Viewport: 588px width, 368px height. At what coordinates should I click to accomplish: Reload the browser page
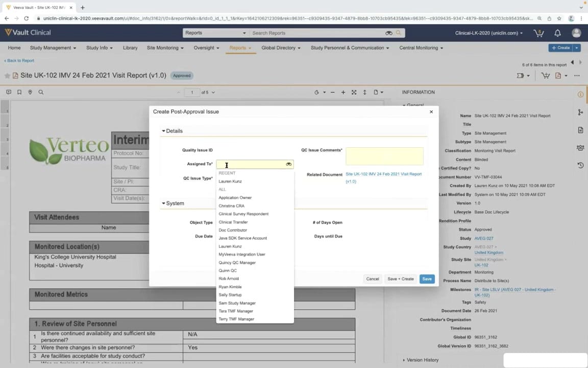point(26,18)
